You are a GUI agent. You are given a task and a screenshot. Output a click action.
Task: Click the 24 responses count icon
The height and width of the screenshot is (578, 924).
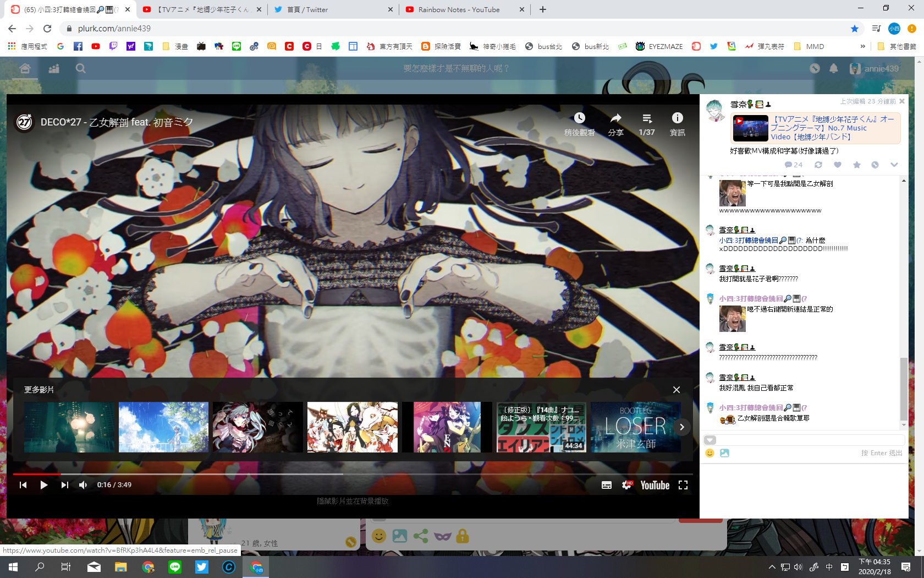click(794, 165)
